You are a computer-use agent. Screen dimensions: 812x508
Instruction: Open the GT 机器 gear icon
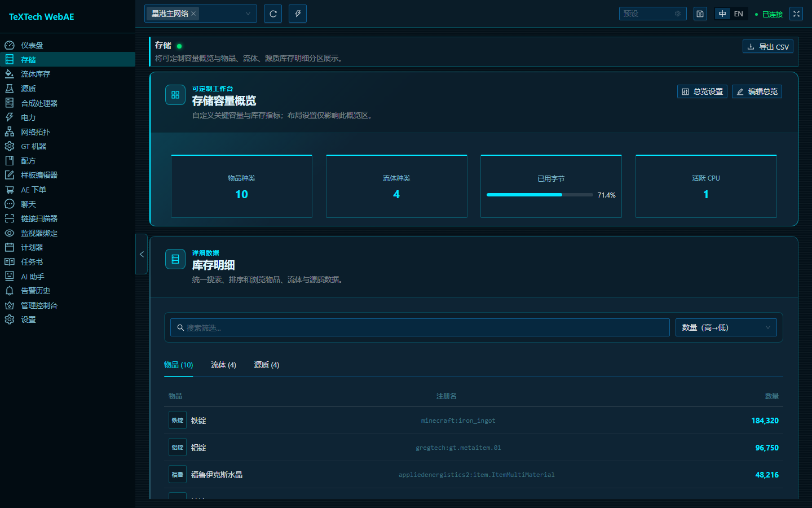coord(10,146)
